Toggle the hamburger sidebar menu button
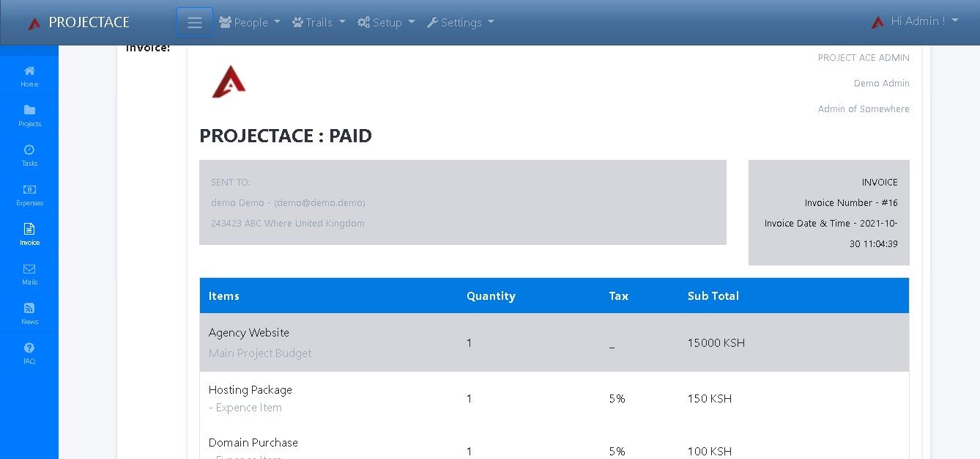980x459 pixels. pos(195,23)
